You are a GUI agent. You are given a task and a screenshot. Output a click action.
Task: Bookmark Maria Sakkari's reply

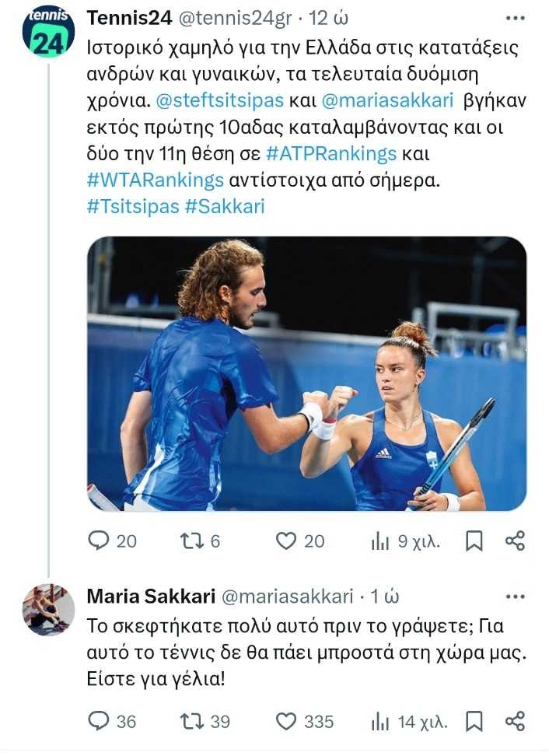[474, 722]
